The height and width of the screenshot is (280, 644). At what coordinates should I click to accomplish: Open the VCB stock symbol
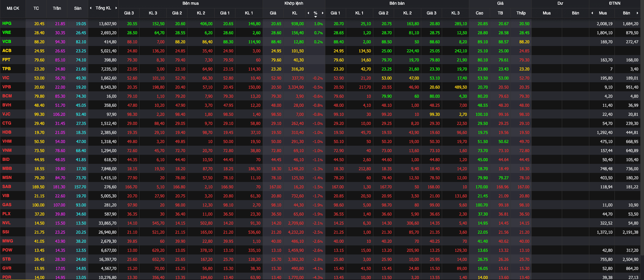(x=7, y=42)
